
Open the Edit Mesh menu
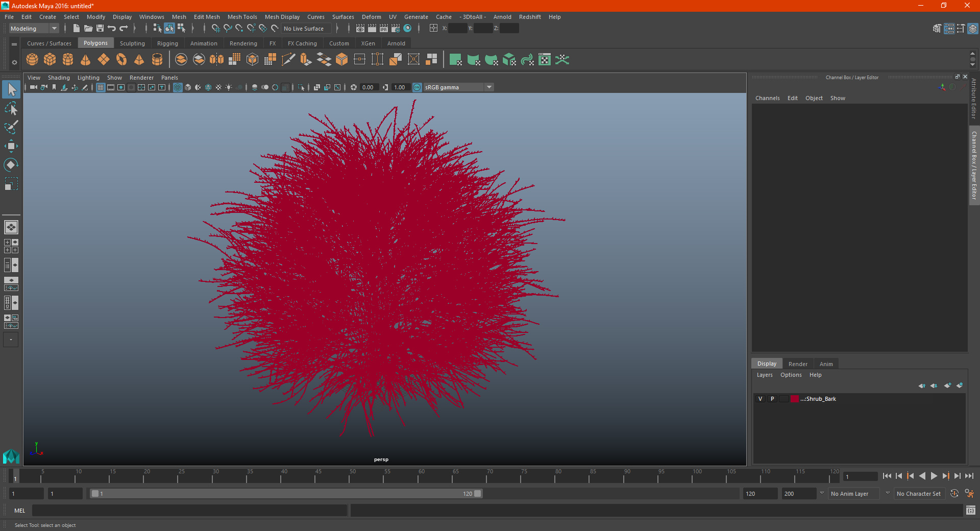point(207,17)
